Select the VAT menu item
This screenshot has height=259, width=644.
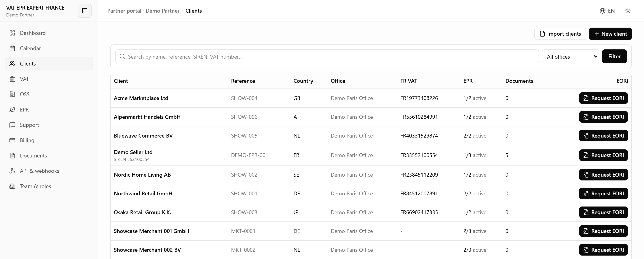tap(49, 79)
